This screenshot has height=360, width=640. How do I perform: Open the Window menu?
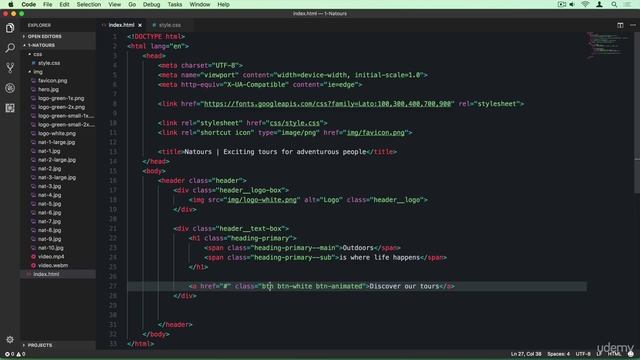click(x=200, y=4)
